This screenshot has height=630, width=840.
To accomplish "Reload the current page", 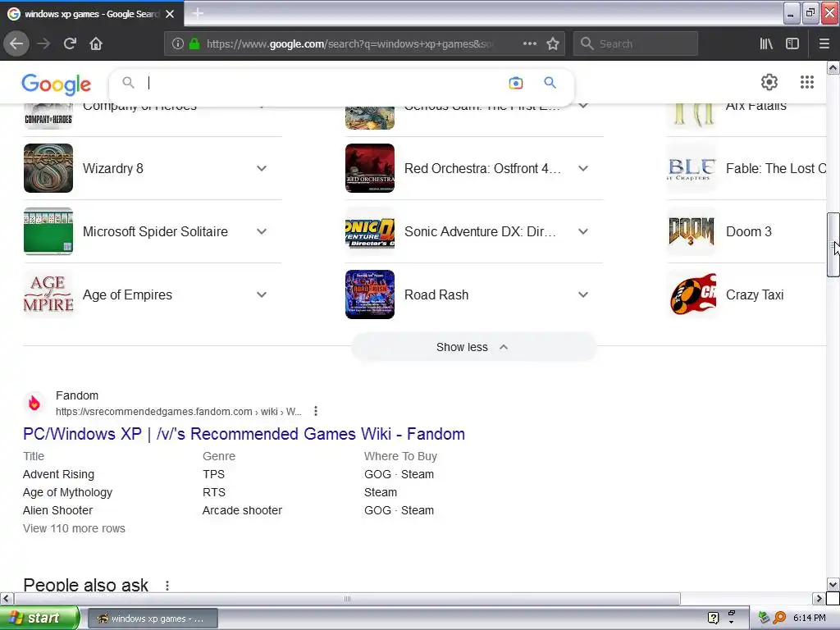I will point(70,43).
